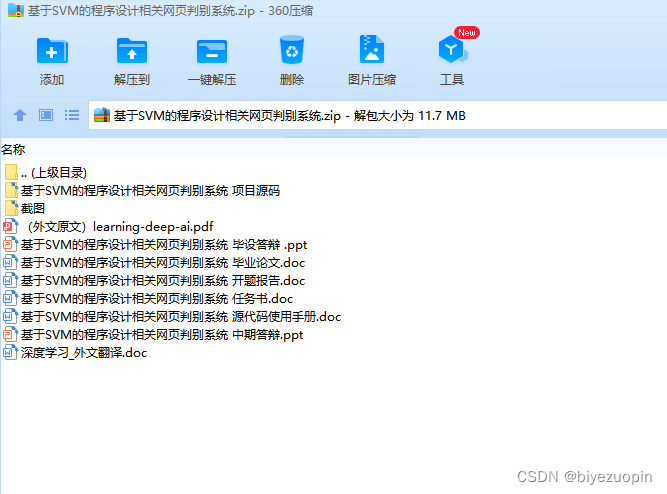Click the Word icon of 深度学习_外文翻译.doc
667x494 pixels.
[11, 352]
